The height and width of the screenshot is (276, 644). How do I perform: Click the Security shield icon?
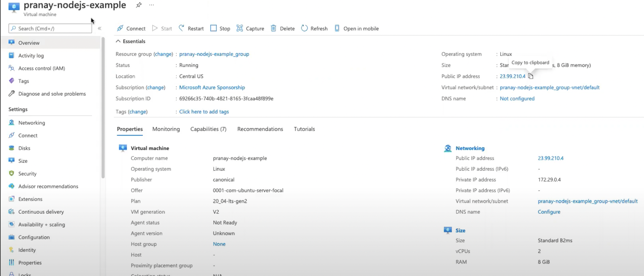click(11, 173)
